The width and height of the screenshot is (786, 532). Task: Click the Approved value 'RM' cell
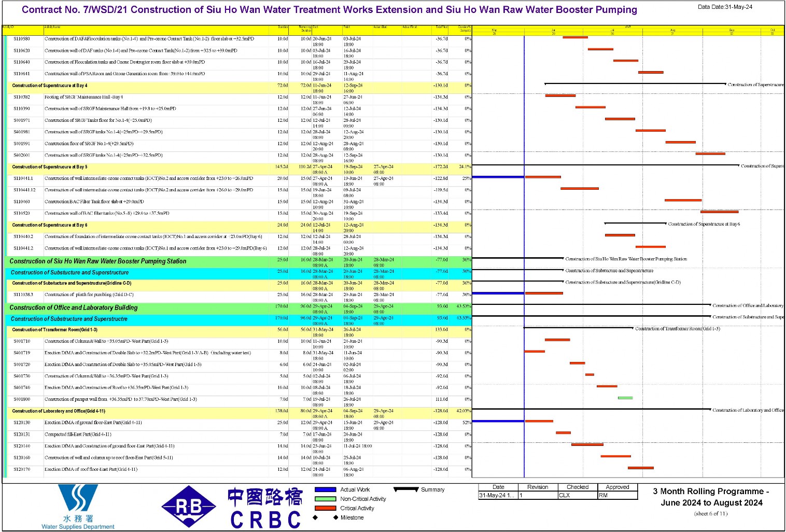click(x=617, y=495)
